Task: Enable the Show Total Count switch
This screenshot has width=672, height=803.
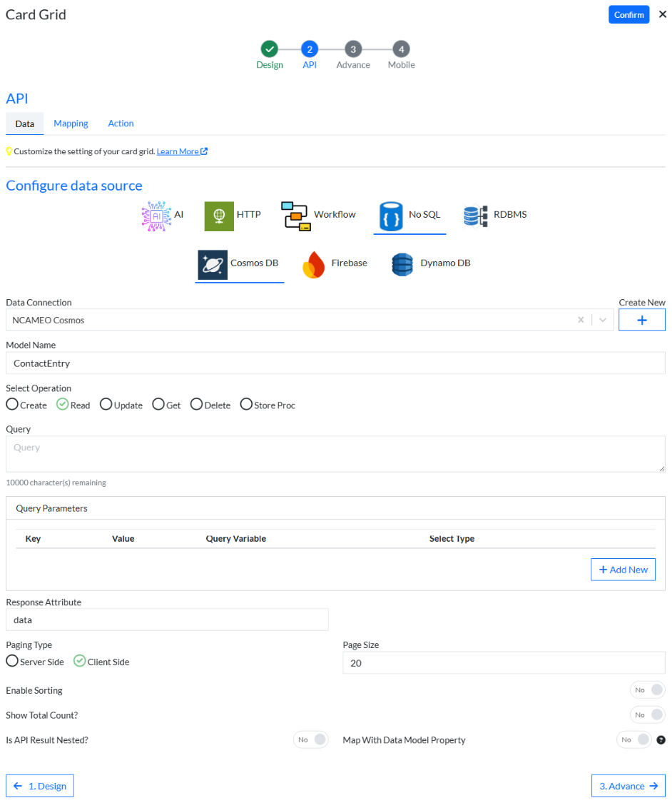Action: (x=647, y=715)
